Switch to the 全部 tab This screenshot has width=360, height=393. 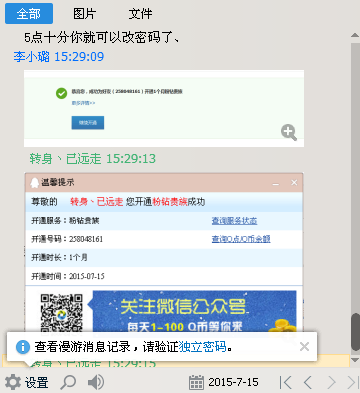pyautogui.click(x=29, y=14)
